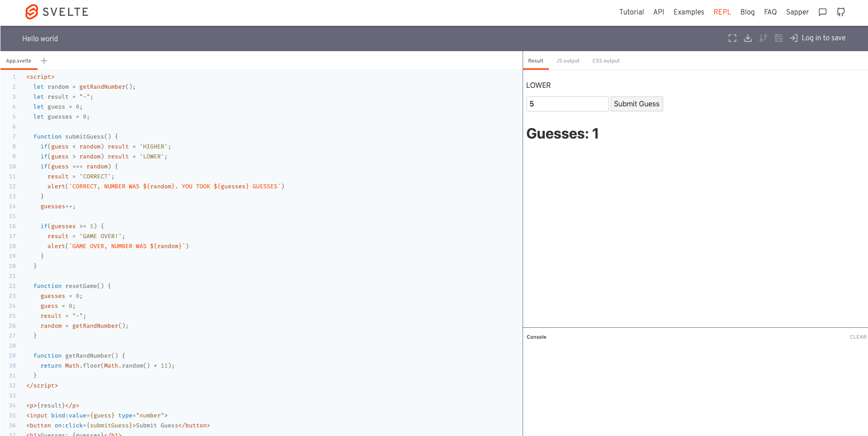This screenshot has width=868, height=436.
Task: Clear the console output
Action: point(858,337)
